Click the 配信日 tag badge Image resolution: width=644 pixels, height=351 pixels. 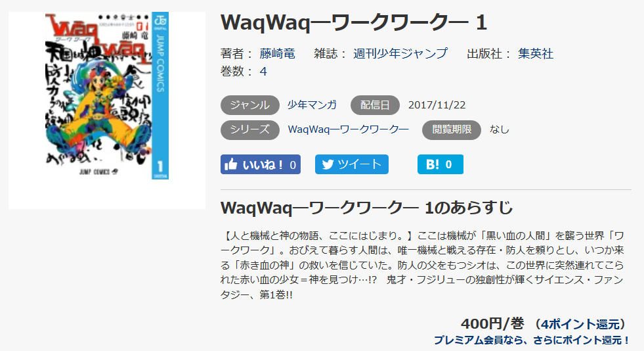375,105
